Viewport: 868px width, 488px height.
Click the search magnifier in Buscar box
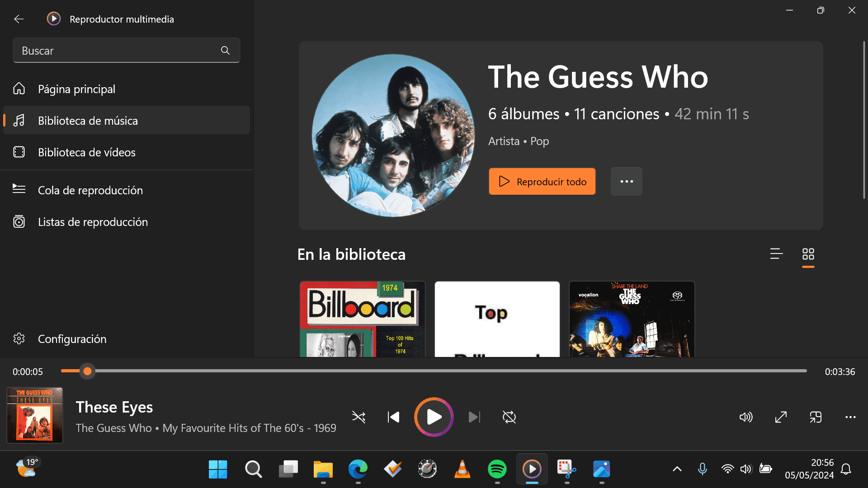(x=225, y=51)
